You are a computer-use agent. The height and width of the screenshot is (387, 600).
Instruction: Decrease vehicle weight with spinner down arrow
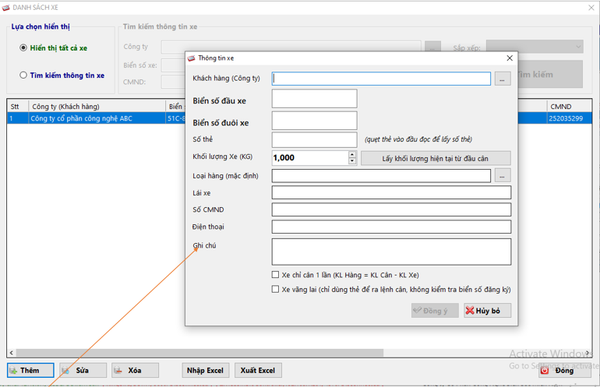(x=352, y=161)
